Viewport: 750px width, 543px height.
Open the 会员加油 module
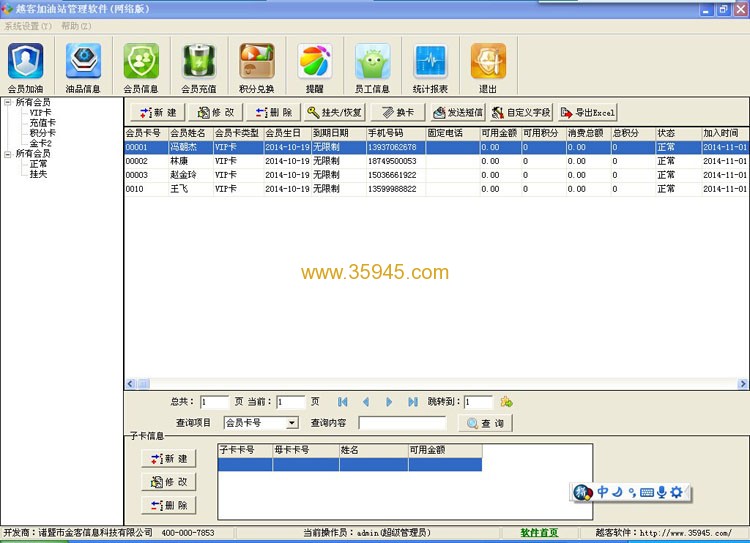25,67
